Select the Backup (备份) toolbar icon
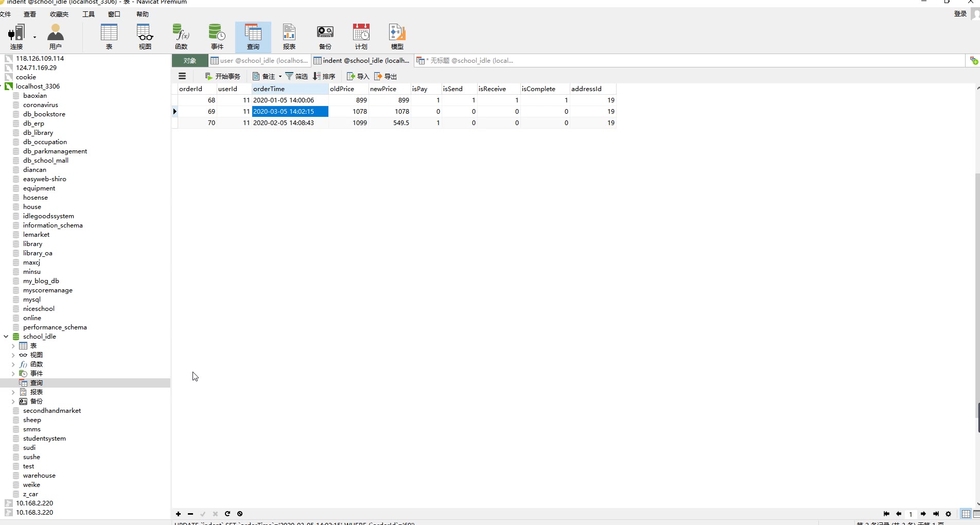Viewport: 980px width, 525px height. [325, 37]
